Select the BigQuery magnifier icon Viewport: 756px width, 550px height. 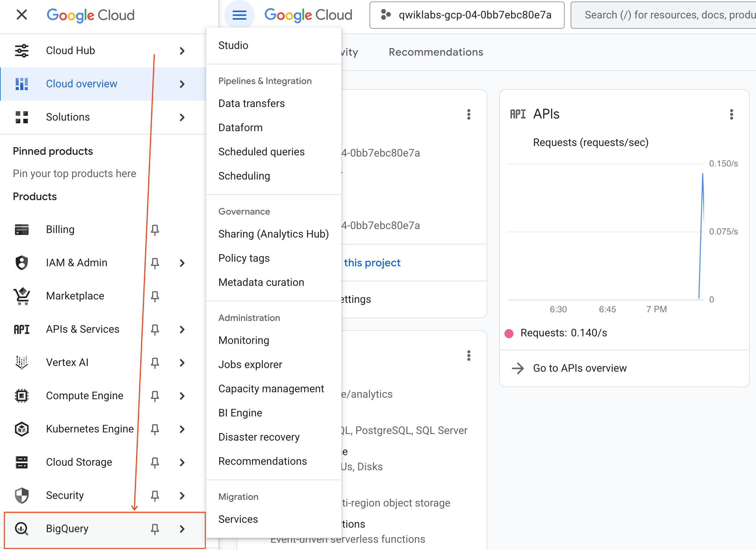coord(21,529)
